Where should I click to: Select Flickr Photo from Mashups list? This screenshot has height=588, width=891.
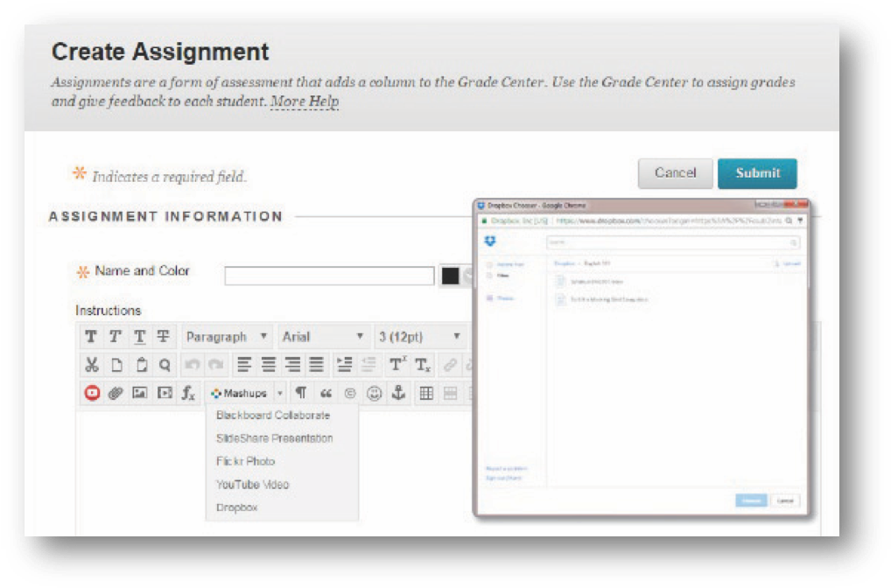(245, 461)
